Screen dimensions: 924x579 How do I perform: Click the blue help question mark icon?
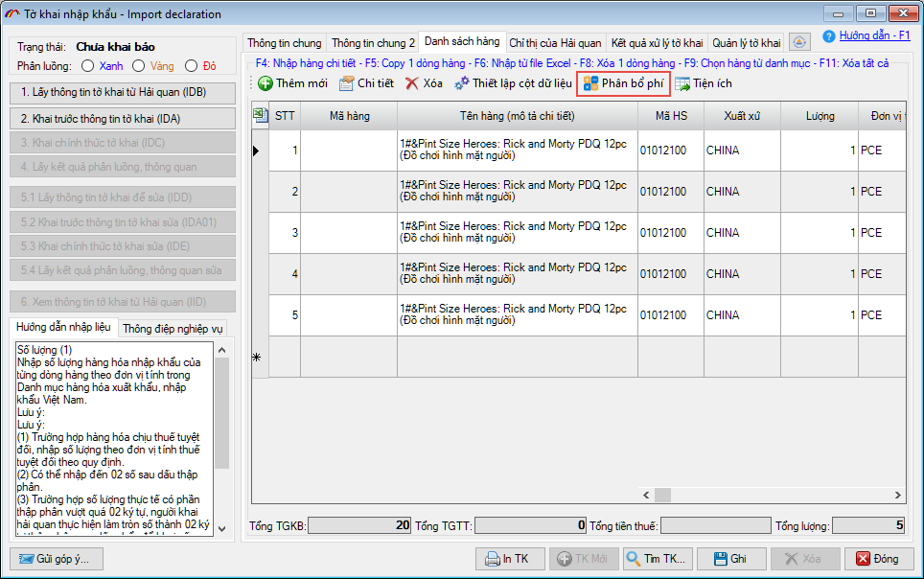pos(829,36)
